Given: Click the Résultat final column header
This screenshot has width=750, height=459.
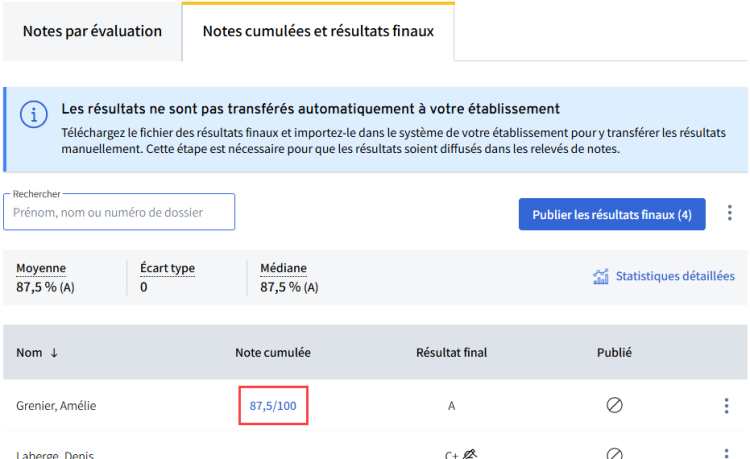Looking at the screenshot, I should (452, 353).
